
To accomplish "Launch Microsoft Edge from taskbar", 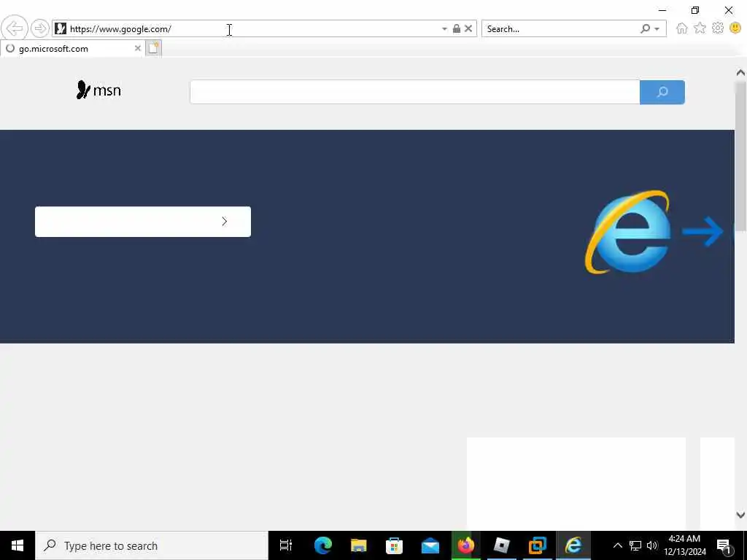I will coord(322,545).
